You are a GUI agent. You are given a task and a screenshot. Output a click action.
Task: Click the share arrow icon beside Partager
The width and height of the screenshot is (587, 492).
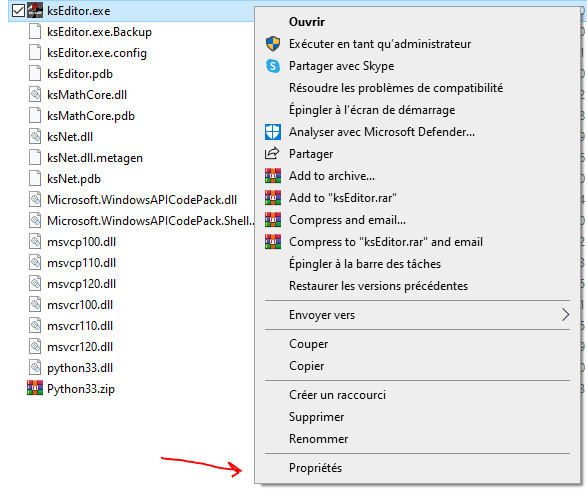click(x=272, y=154)
